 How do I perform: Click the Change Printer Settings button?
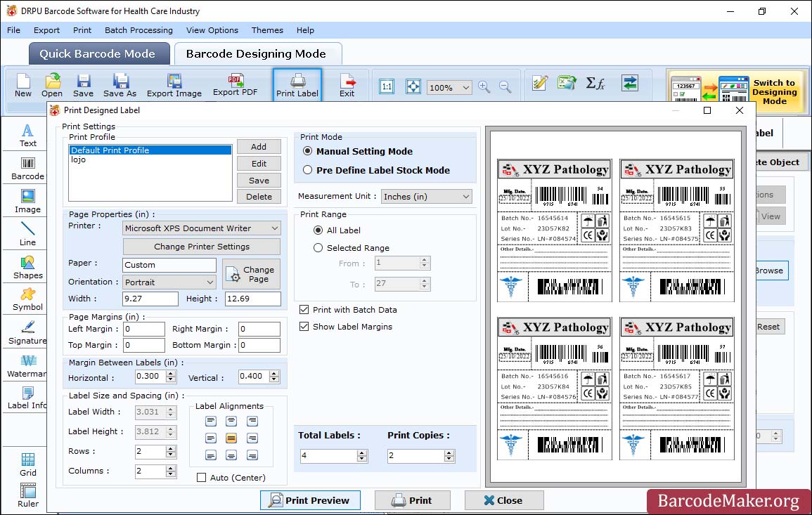[202, 247]
